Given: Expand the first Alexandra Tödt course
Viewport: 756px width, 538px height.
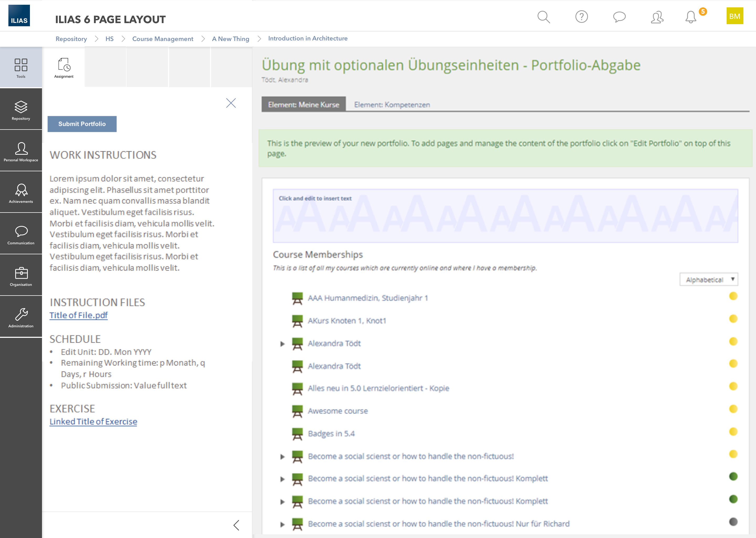Looking at the screenshot, I should 282,344.
